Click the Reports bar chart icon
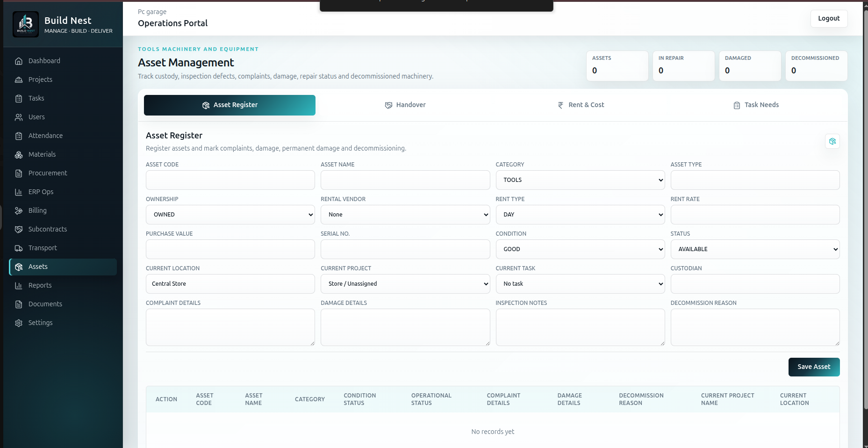The height and width of the screenshot is (448, 868). click(19, 285)
